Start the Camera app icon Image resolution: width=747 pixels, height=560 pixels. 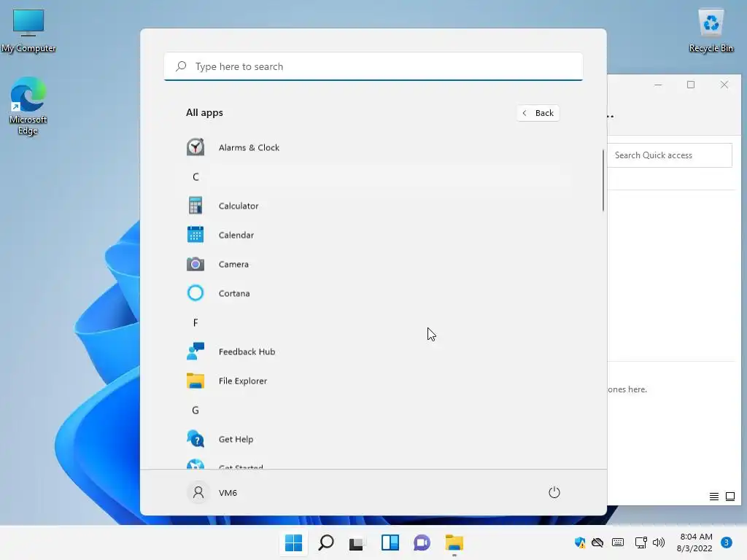tap(196, 264)
